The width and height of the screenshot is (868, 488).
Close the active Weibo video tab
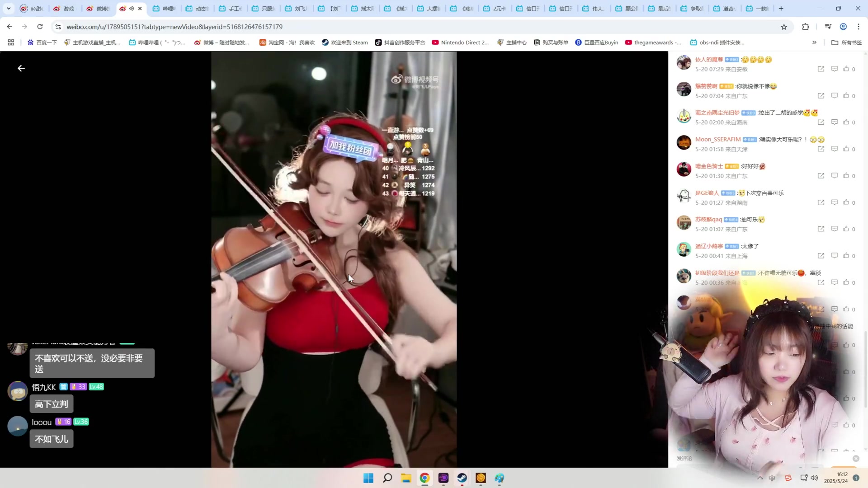(140, 9)
